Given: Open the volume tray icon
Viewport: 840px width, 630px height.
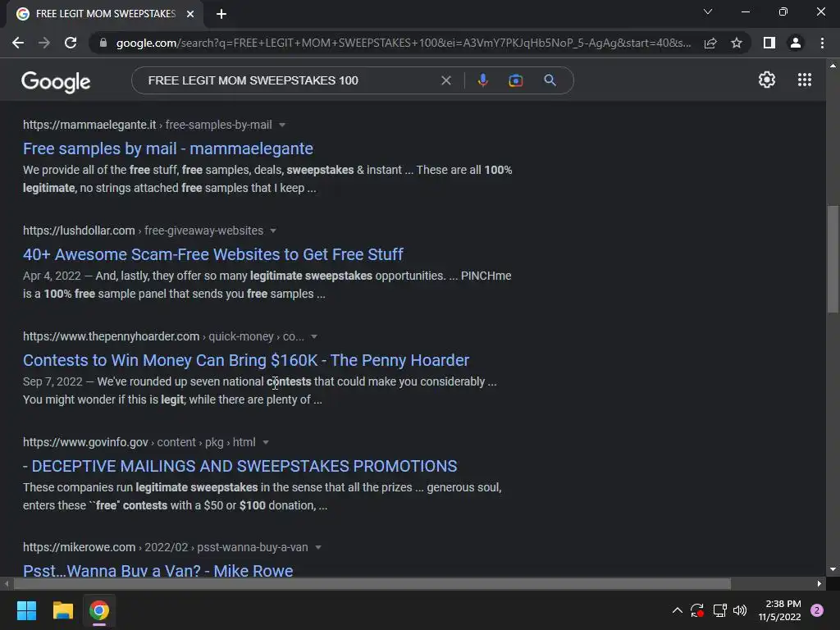Looking at the screenshot, I should [x=740, y=610].
